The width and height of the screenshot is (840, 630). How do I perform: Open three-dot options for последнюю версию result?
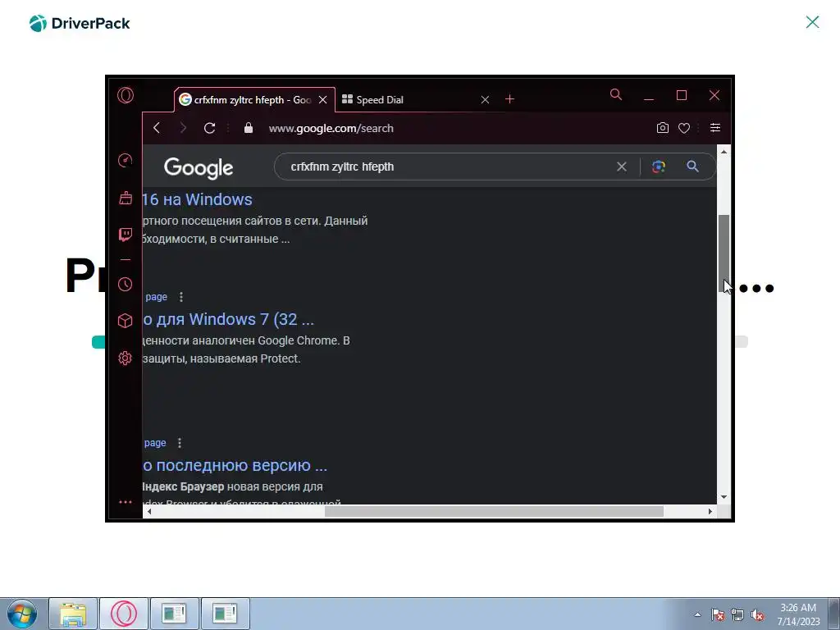(x=180, y=443)
